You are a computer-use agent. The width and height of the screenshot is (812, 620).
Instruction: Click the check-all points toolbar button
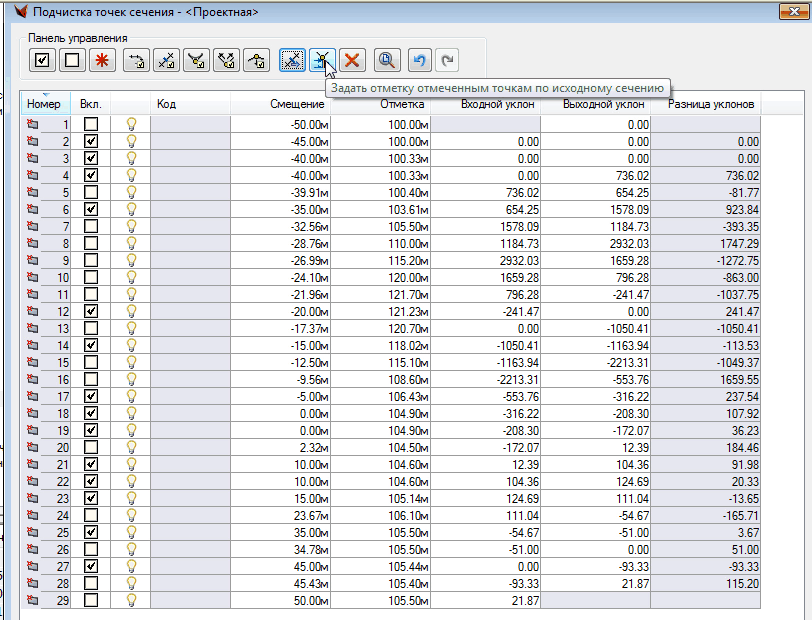[x=41, y=60]
